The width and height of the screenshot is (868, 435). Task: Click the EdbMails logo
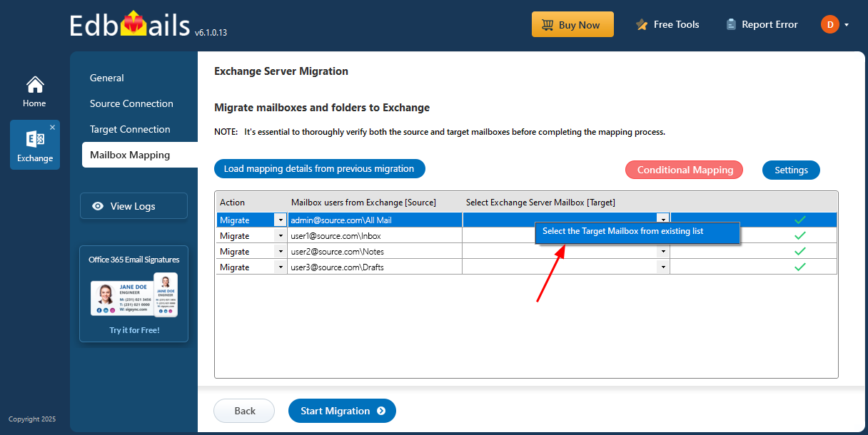click(131, 24)
